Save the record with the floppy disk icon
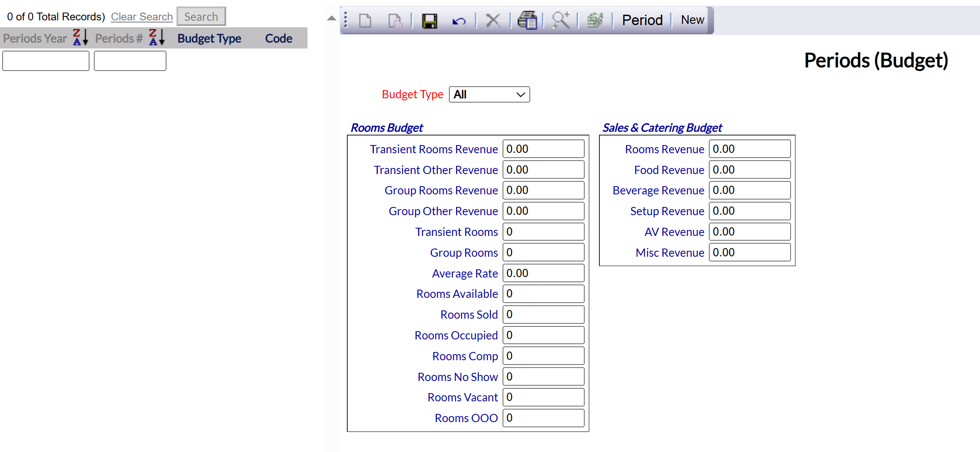Screen dimensions: 980x452 click(429, 20)
